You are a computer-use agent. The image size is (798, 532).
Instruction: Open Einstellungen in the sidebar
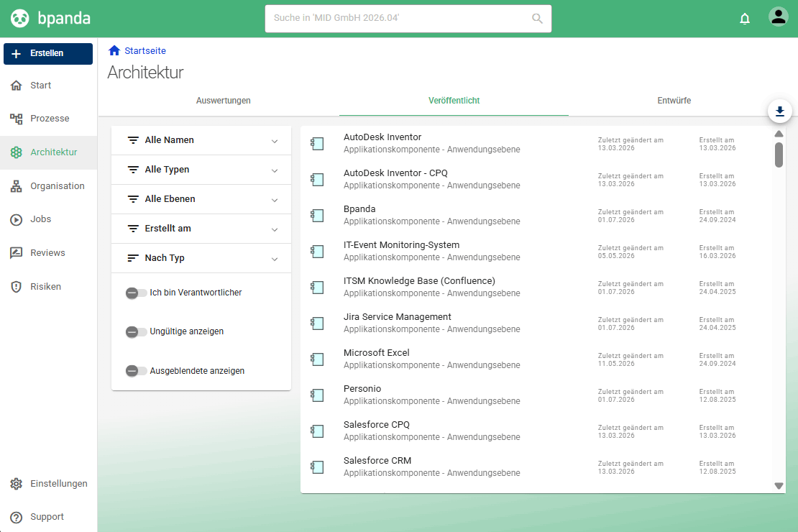[49, 484]
